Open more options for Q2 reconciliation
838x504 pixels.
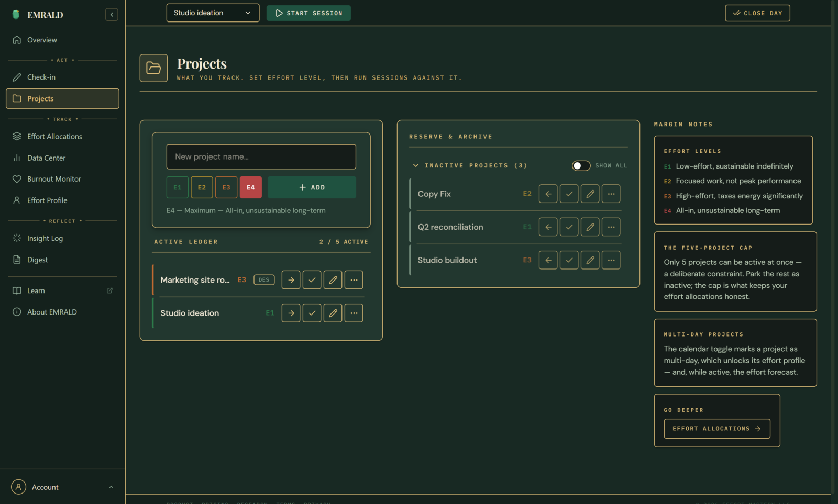point(611,227)
